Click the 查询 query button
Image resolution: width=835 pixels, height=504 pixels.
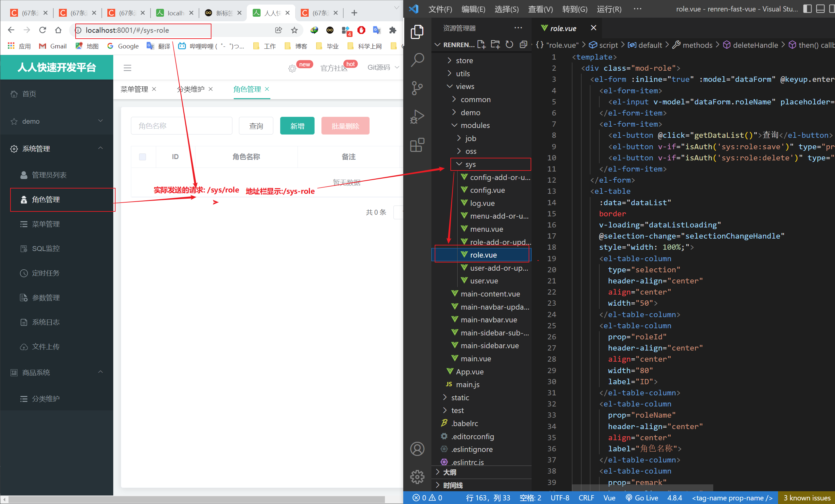point(256,126)
